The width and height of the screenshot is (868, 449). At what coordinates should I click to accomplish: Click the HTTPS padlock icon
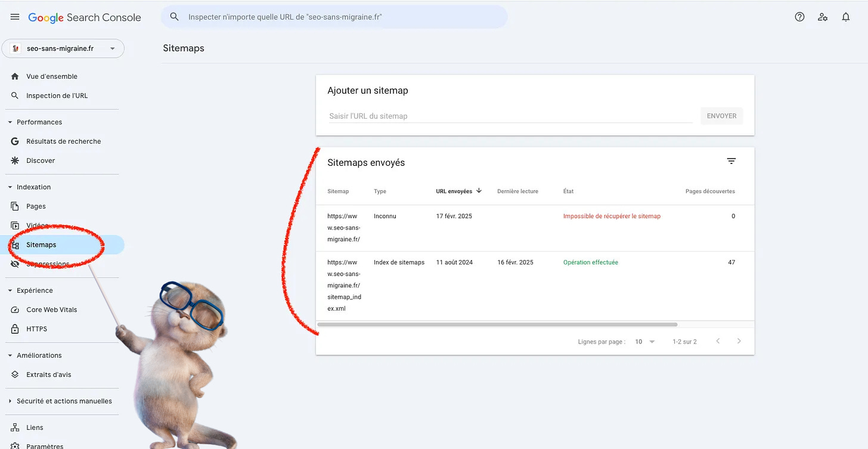tap(15, 329)
